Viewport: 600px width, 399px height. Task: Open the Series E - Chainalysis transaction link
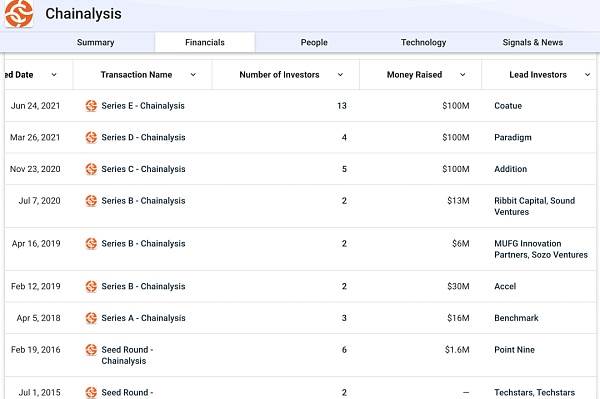pyautogui.click(x=143, y=106)
